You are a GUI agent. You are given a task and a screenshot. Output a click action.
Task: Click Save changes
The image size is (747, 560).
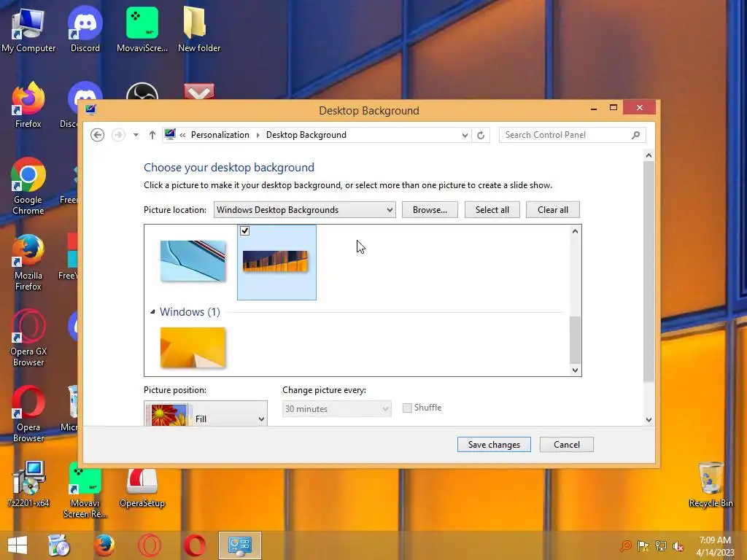pos(494,444)
